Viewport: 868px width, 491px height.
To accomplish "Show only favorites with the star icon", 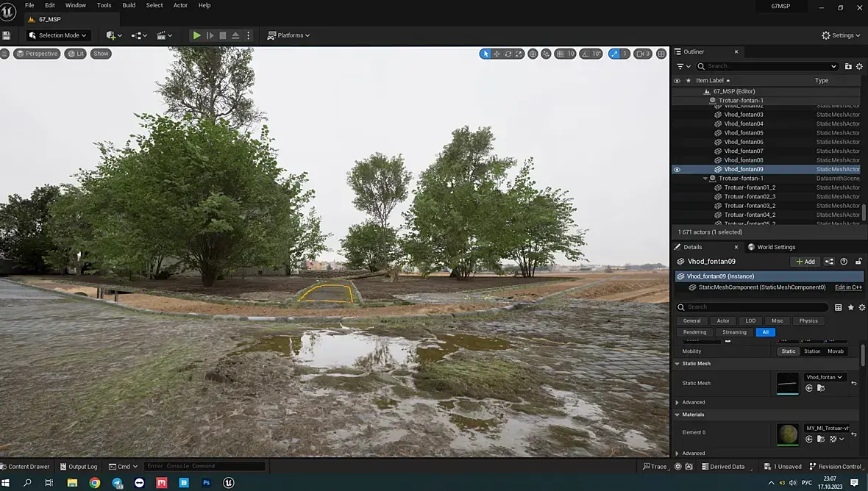I will click(851, 307).
